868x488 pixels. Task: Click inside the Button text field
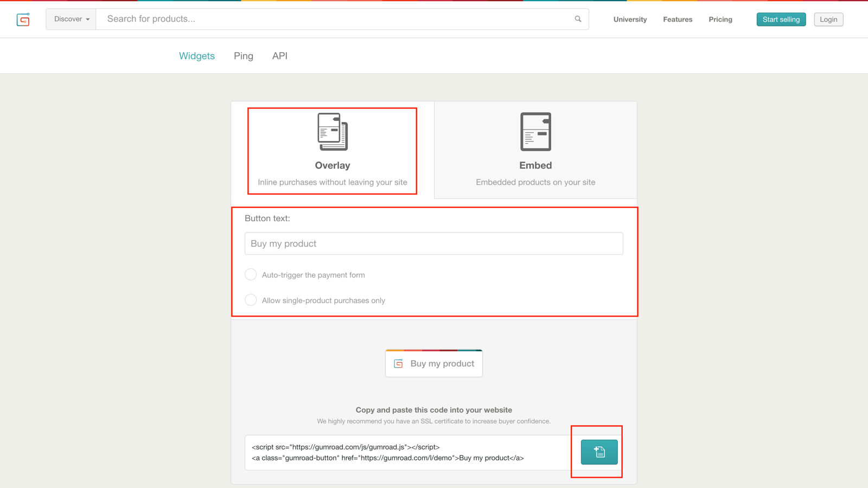pos(433,243)
